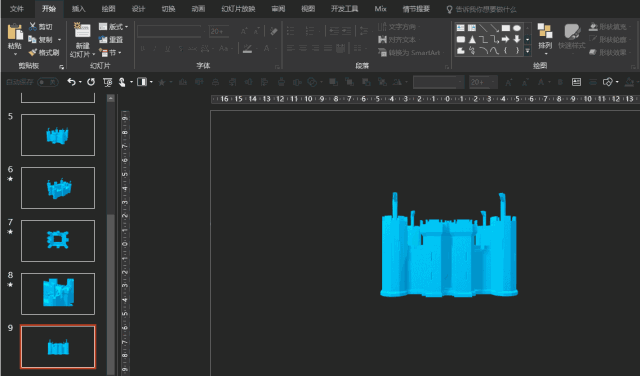Screen dimensions: 640x376
Task: Select the Right Brace shape
Action: (x=517, y=51)
